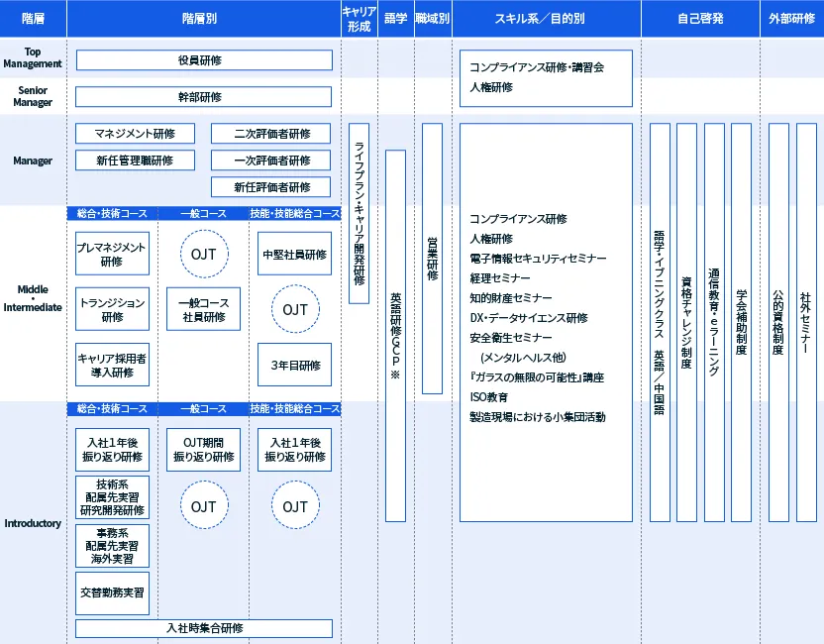Click the 一次評価者研修 box
Image resolution: width=824 pixels, height=644 pixels.
pos(270,161)
